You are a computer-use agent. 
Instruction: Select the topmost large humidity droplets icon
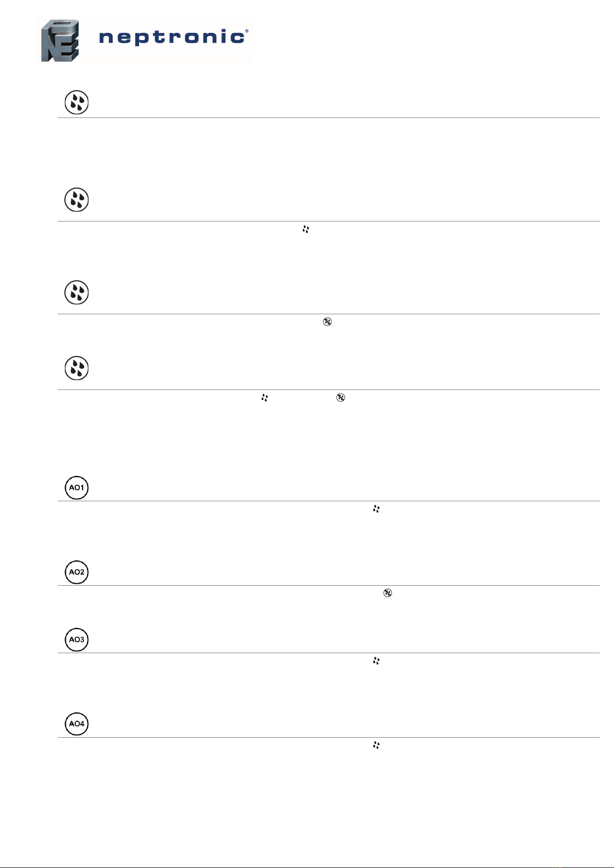pos(76,103)
